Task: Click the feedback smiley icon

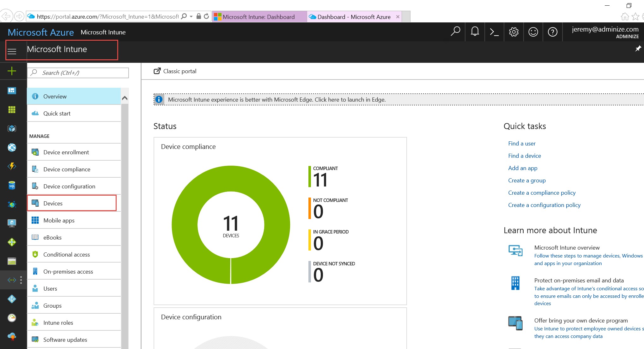Action: (533, 32)
